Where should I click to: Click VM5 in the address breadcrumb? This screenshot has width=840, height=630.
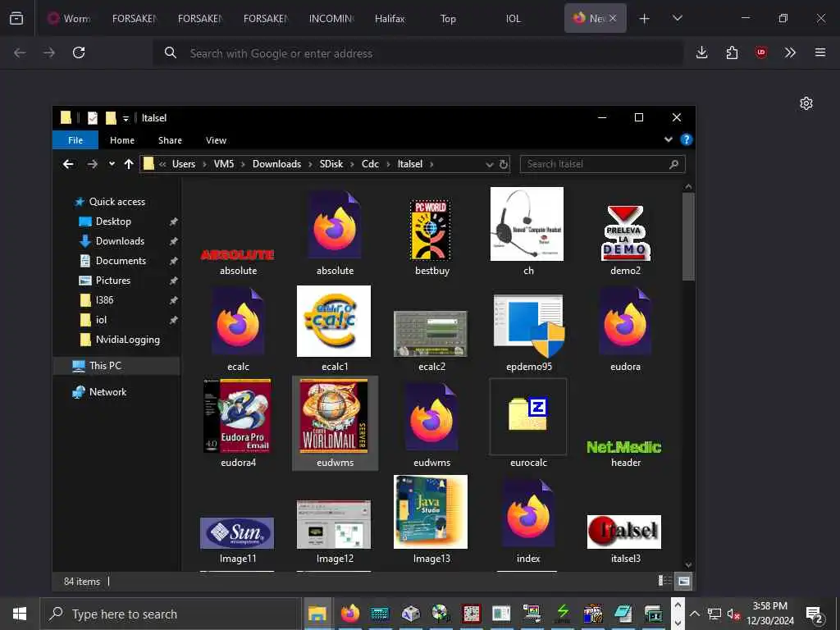point(224,164)
